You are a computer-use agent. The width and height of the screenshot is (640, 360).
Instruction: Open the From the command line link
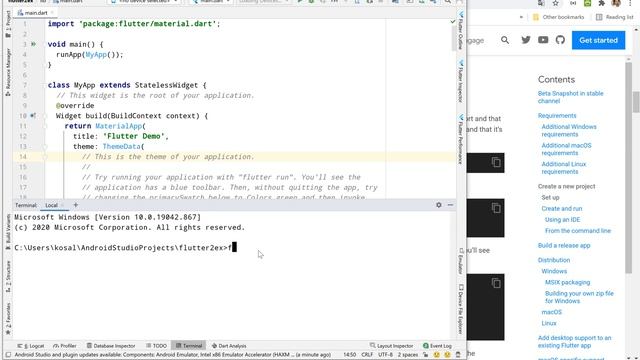[x=578, y=231]
